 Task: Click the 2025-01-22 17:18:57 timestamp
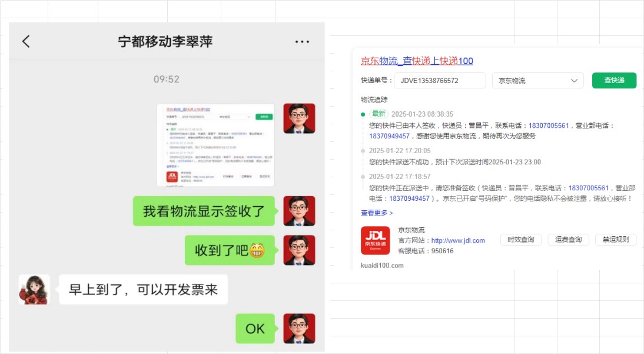(x=400, y=176)
